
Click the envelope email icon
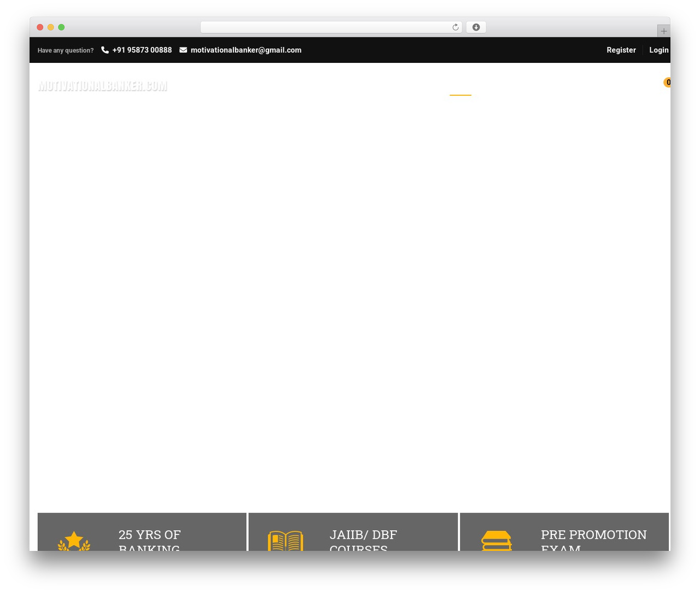pyautogui.click(x=183, y=50)
